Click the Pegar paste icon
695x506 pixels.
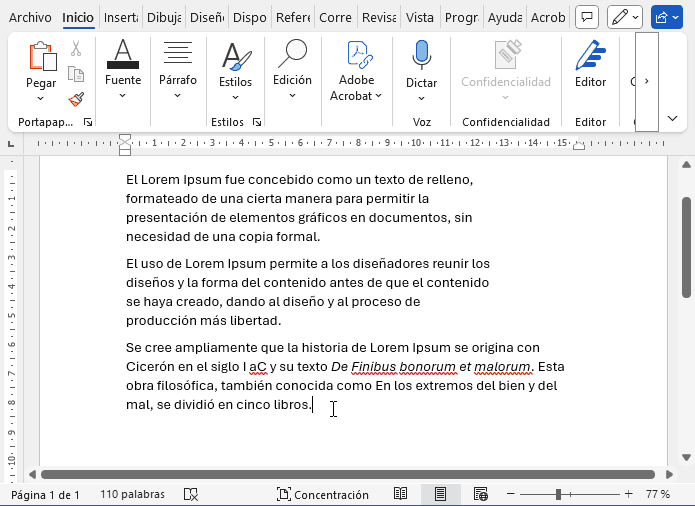[x=41, y=57]
